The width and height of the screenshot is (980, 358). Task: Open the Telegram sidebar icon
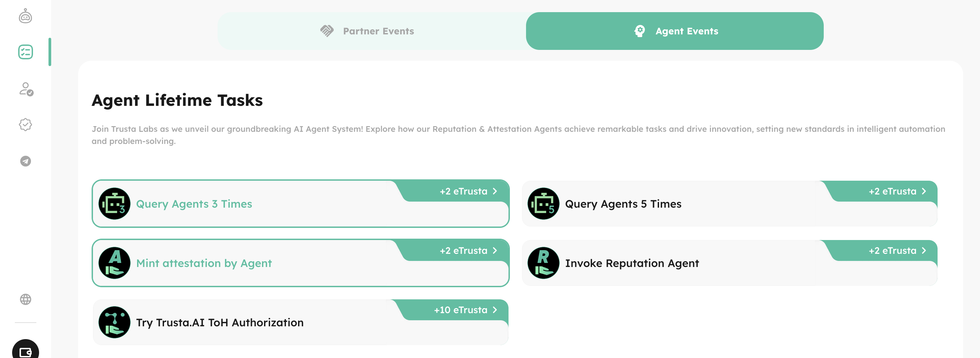(x=26, y=161)
